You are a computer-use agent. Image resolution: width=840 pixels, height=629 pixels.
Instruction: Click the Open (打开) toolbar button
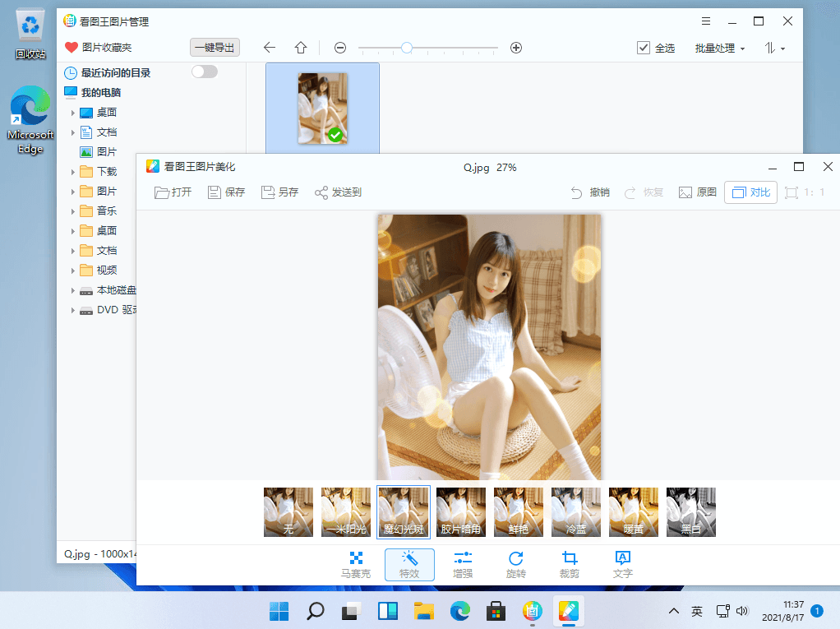[x=173, y=192]
